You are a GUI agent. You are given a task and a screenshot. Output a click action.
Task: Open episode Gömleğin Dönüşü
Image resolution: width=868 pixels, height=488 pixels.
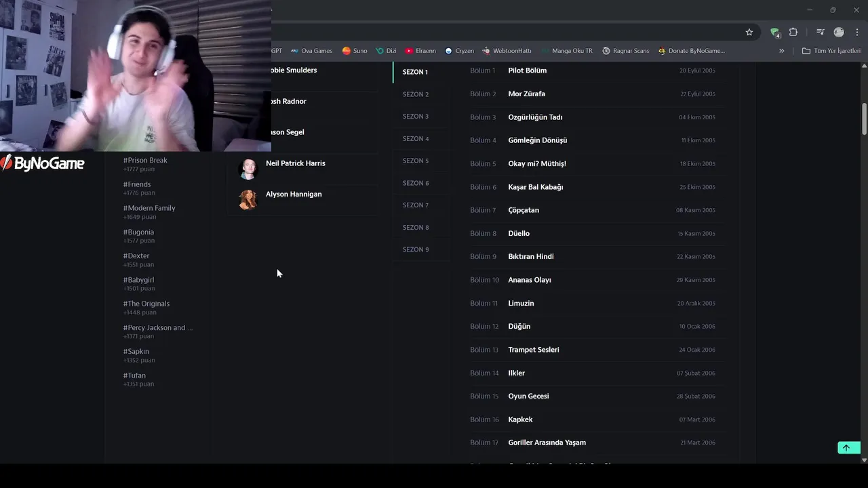point(537,140)
